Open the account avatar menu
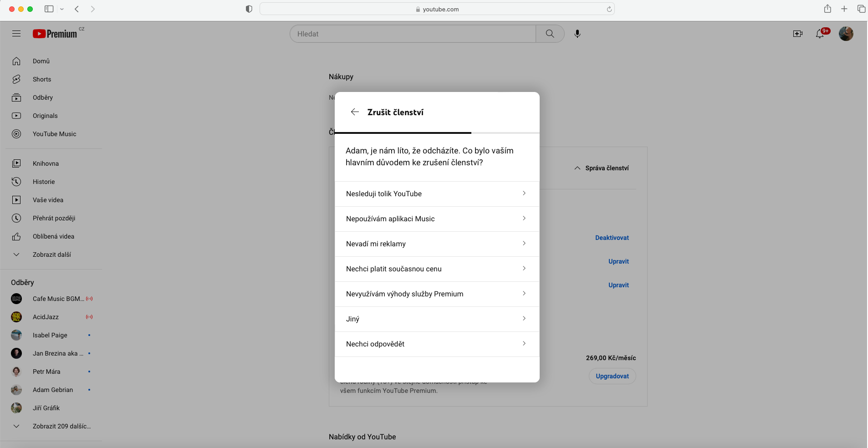Screen dimensions: 868x448 point(846,34)
